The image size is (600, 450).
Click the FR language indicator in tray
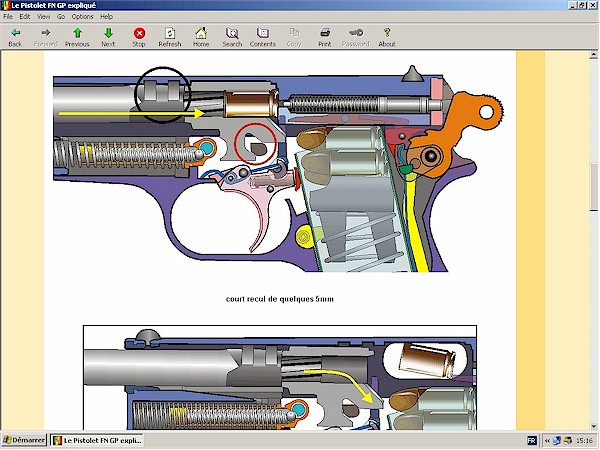(531, 441)
